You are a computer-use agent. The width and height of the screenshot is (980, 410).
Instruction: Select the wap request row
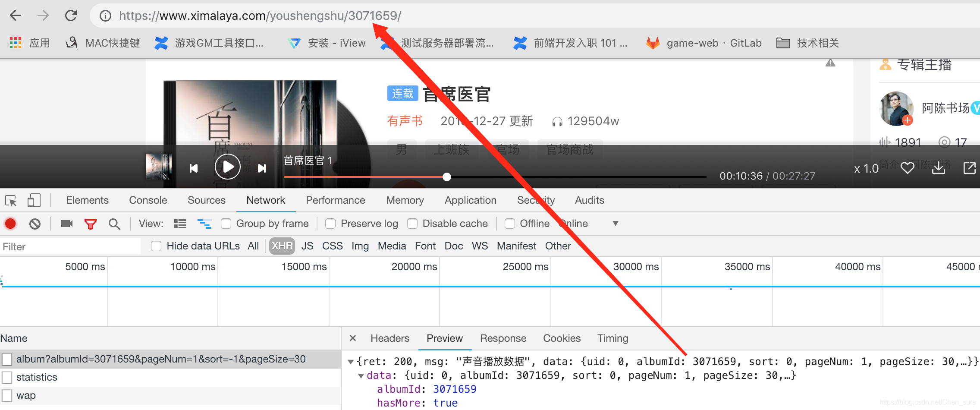[x=170, y=395]
